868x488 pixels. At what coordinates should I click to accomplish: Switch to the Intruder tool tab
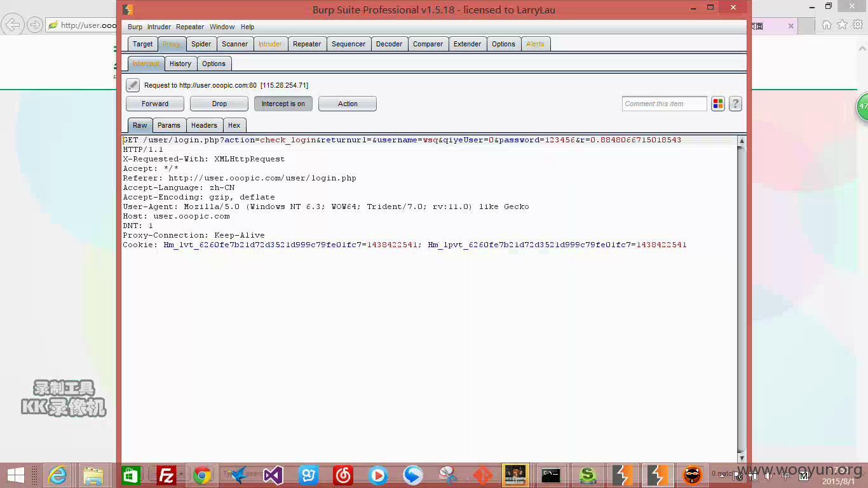pyautogui.click(x=270, y=44)
